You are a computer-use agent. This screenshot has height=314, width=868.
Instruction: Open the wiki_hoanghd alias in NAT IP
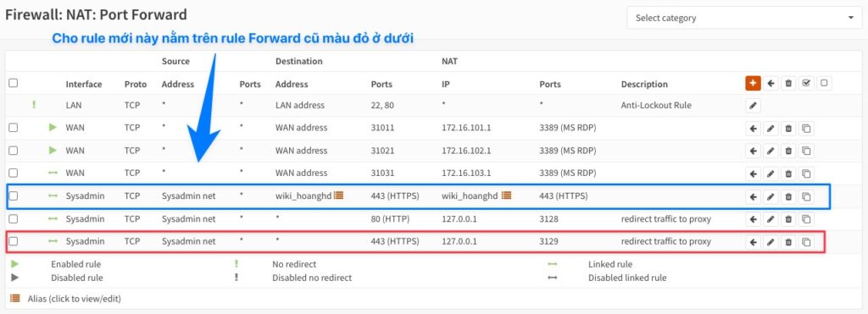point(470,196)
